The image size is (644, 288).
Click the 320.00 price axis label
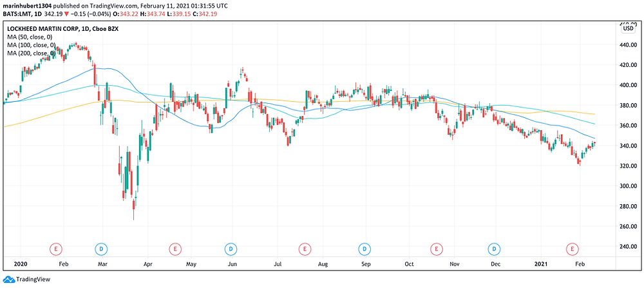click(x=629, y=166)
